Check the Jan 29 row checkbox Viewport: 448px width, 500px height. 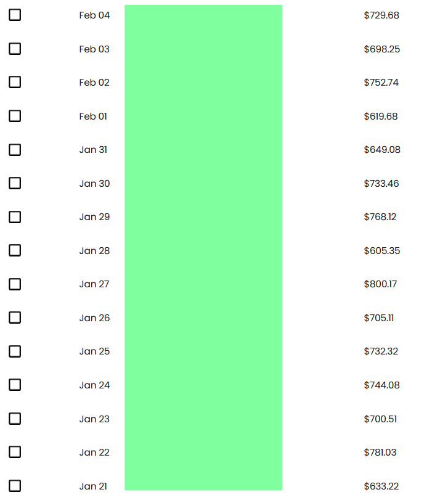[x=15, y=217]
